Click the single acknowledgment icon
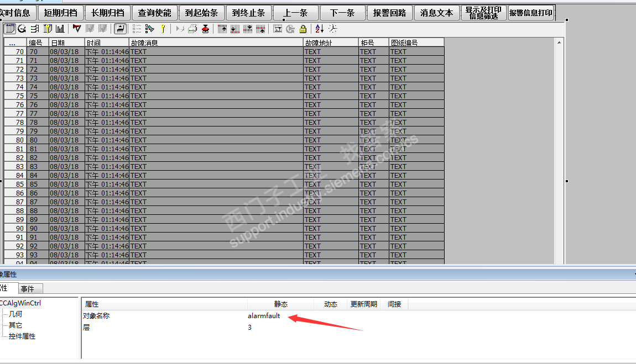The image size is (636, 364). click(90, 29)
